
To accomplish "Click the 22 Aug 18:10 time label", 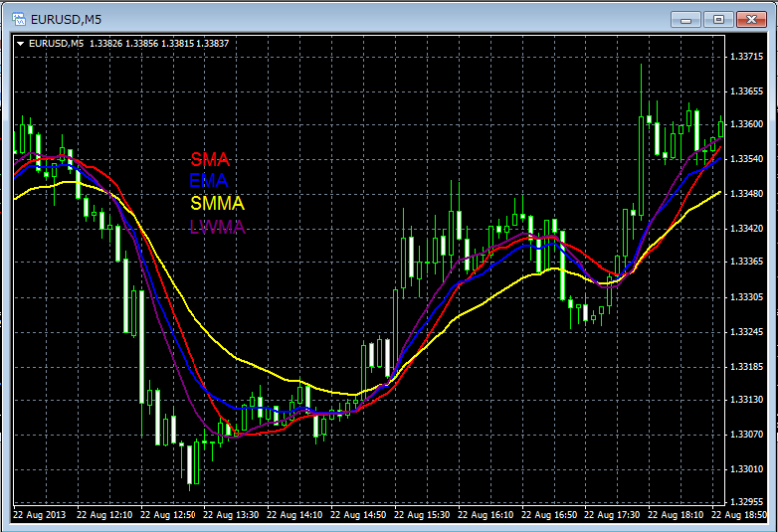I will [x=676, y=515].
